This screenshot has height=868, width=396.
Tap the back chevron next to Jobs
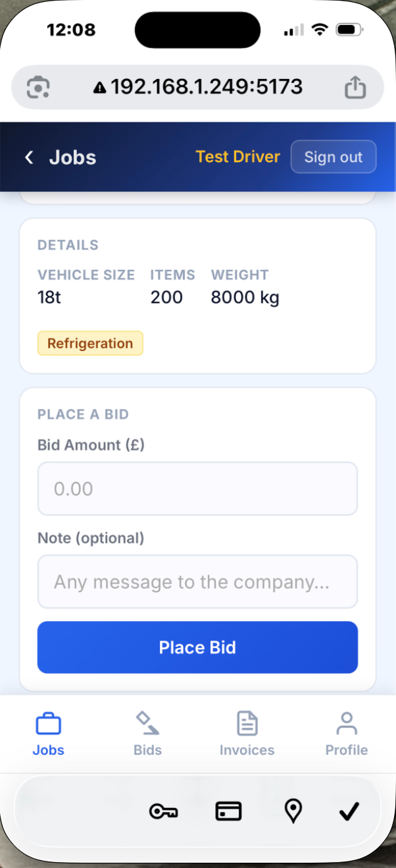point(29,157)
